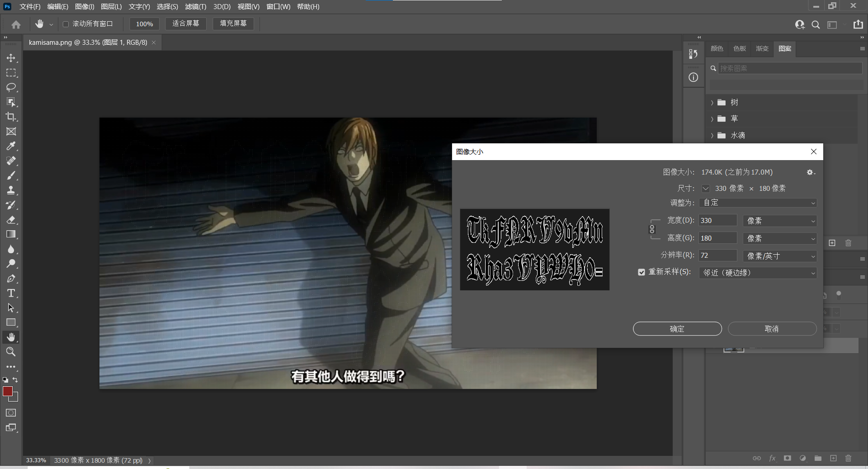Switch to the 渐变 panel tab
Image resolution: width=868 pixels, height=469 pixels.
coord(762,48)
